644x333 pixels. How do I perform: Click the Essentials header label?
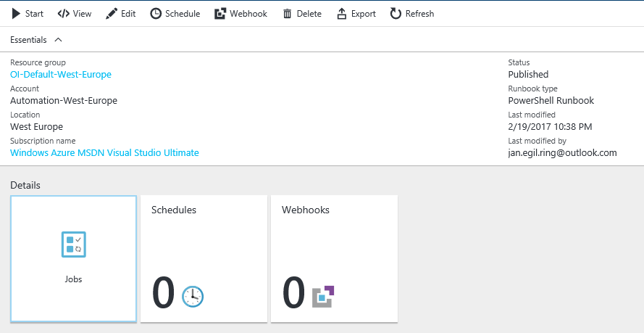coord(28,40)
